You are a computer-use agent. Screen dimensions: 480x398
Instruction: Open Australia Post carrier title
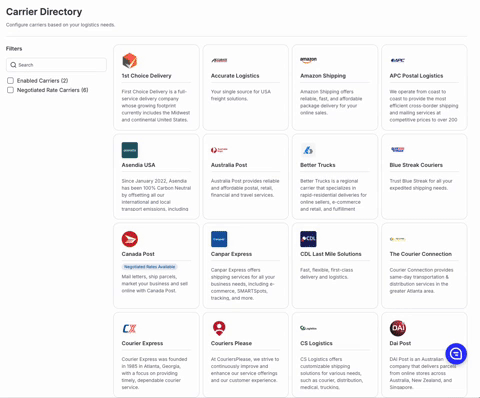coord(229,165)
